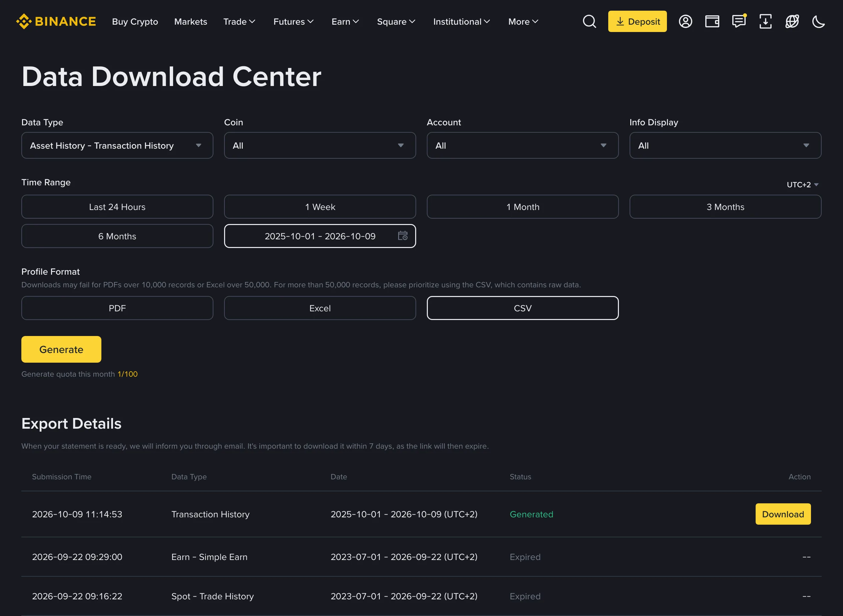
Task: Click the 'Earn - Simple Earn' row text
Action: [209, 557]
